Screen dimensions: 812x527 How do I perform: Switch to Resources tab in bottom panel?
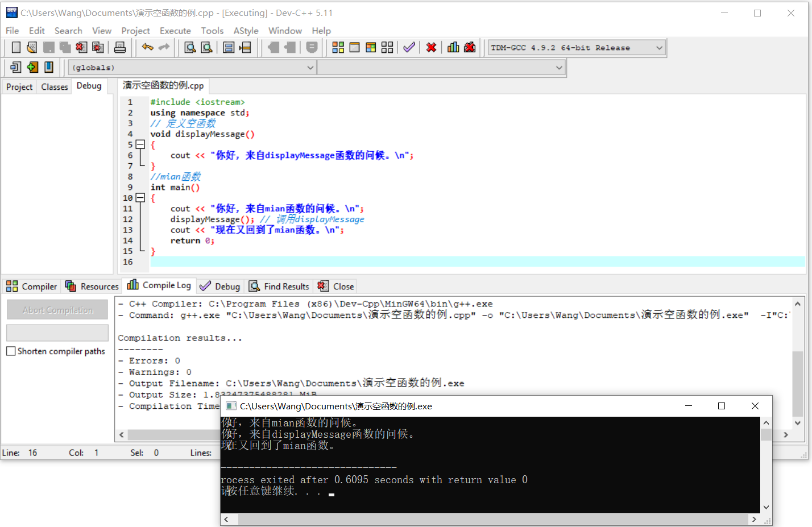(x=92, y=287)
